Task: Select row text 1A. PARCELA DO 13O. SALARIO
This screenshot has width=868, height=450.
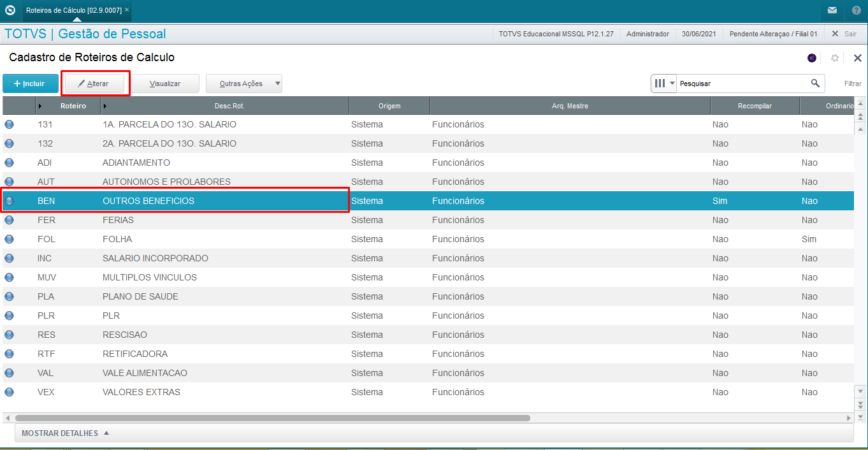Action: pos(170,124)
